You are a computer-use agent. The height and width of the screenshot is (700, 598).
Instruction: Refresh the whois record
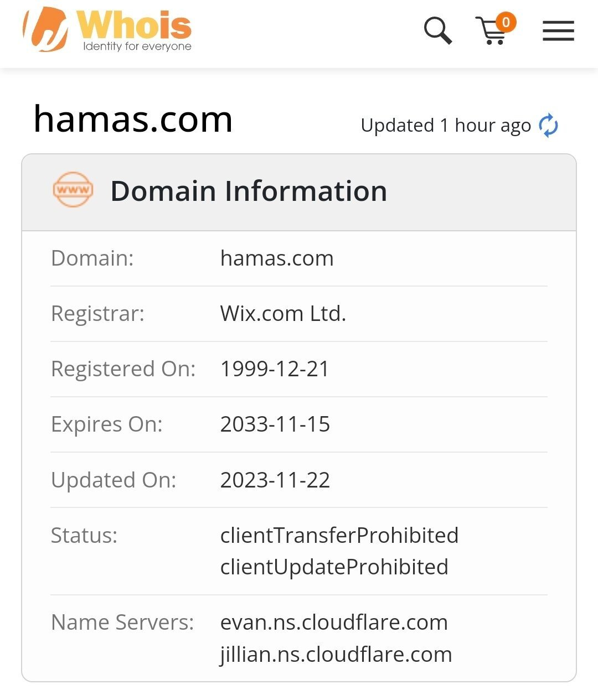(548, 126)
